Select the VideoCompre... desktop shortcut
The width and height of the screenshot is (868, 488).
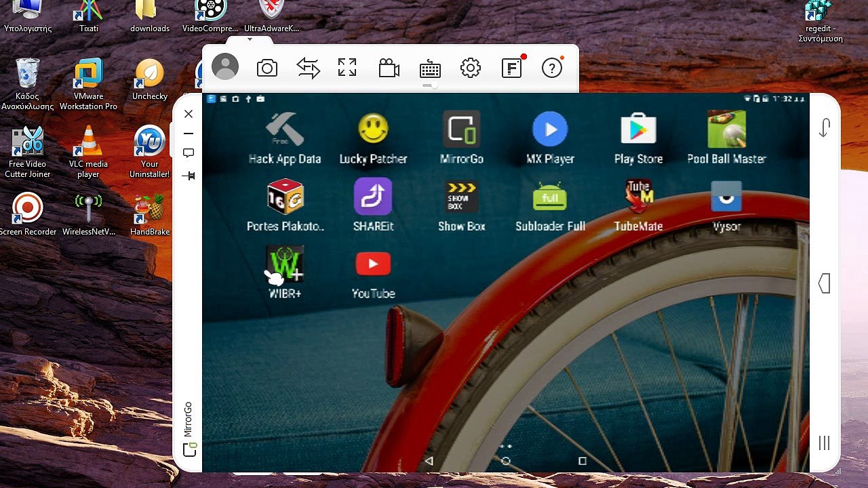[x=211, y=17]
